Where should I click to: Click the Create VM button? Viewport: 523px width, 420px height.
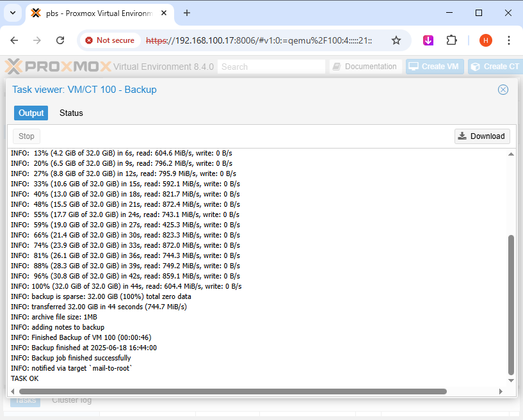click(x=434, y=67)
